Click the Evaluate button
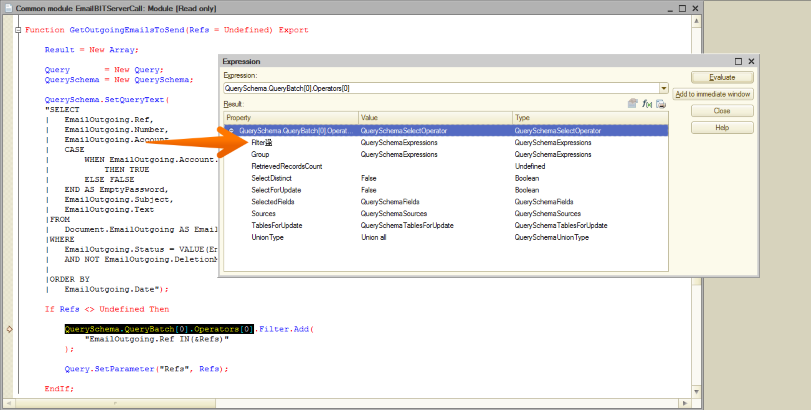Image resolution: width=811 pixels, height=410 pixels. click(722, 77)
